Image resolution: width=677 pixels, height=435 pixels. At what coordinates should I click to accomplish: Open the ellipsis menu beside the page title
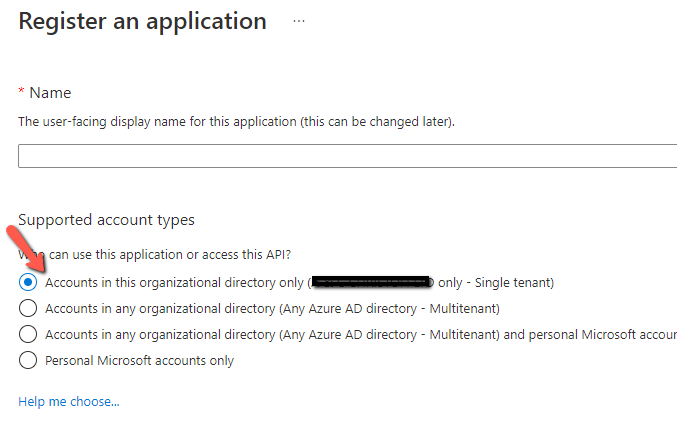pos(299,21)
